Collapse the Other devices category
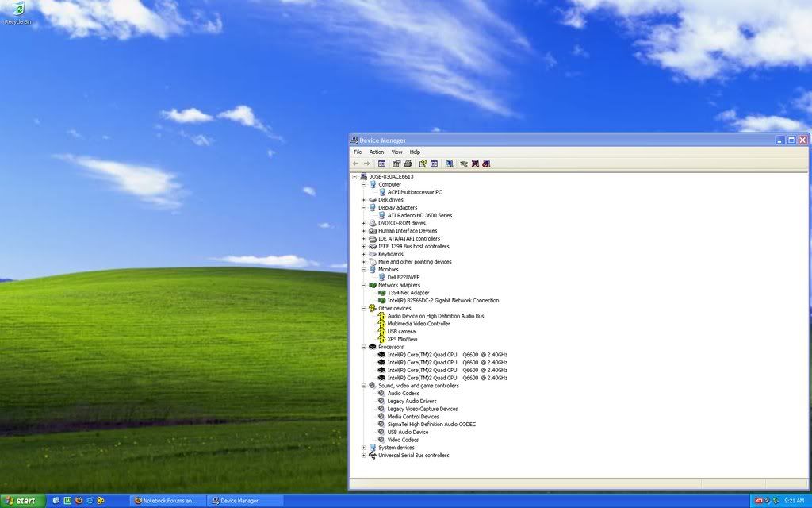Image resolution: width=812 pixels, height=508 pixels. tap(363, 309)
